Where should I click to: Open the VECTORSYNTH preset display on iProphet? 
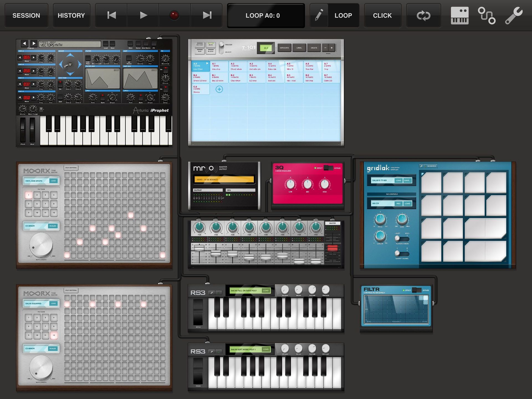tap(70, 44)
